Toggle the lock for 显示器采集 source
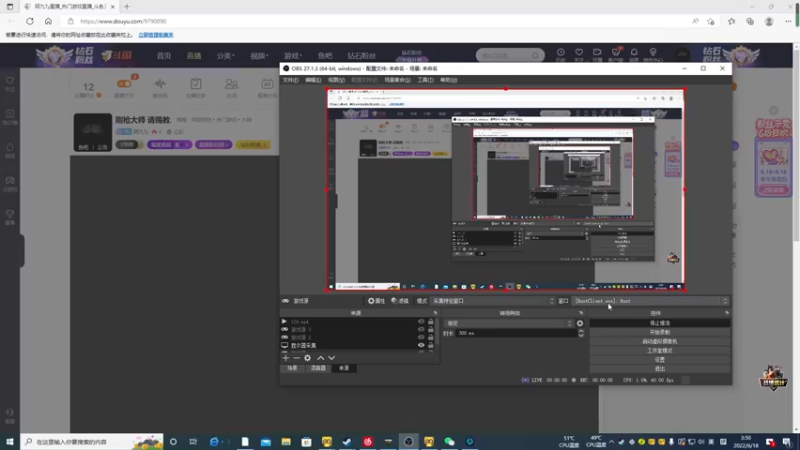The image size is (800, 450). (431, 345)
